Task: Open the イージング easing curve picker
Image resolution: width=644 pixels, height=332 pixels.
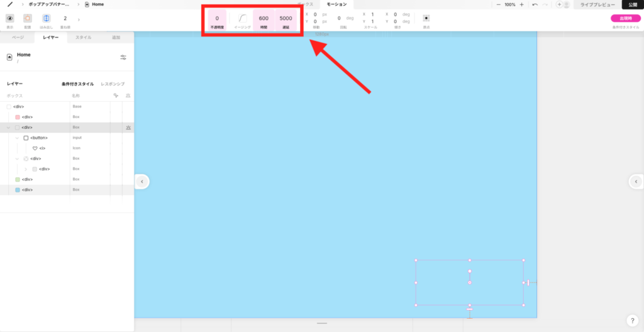Action: tap(242, 18)
